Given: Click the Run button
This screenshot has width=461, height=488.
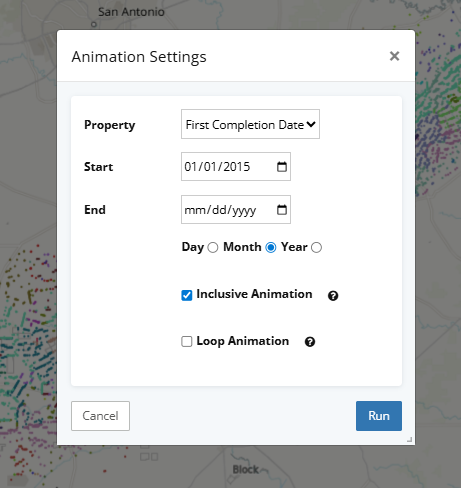Looking at the screenshot, I should (379, 416).
